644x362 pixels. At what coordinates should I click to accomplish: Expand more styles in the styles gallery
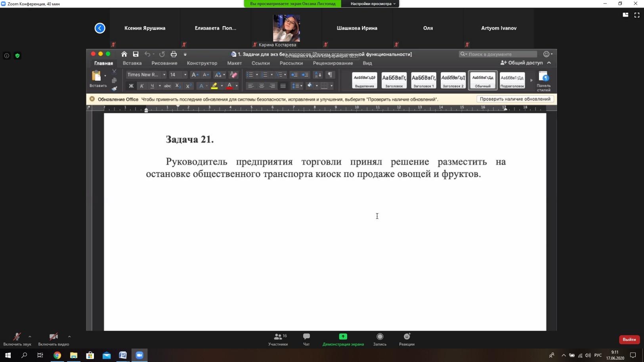point(531,80)
